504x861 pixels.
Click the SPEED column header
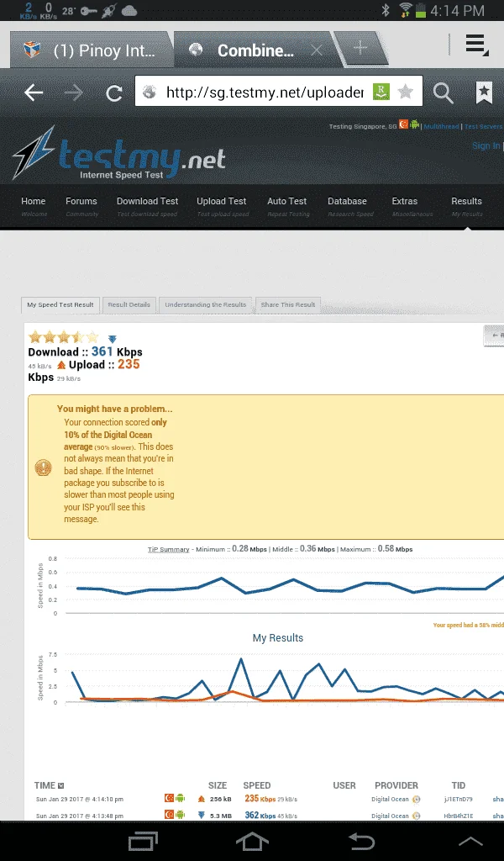[x=257, y=785]
